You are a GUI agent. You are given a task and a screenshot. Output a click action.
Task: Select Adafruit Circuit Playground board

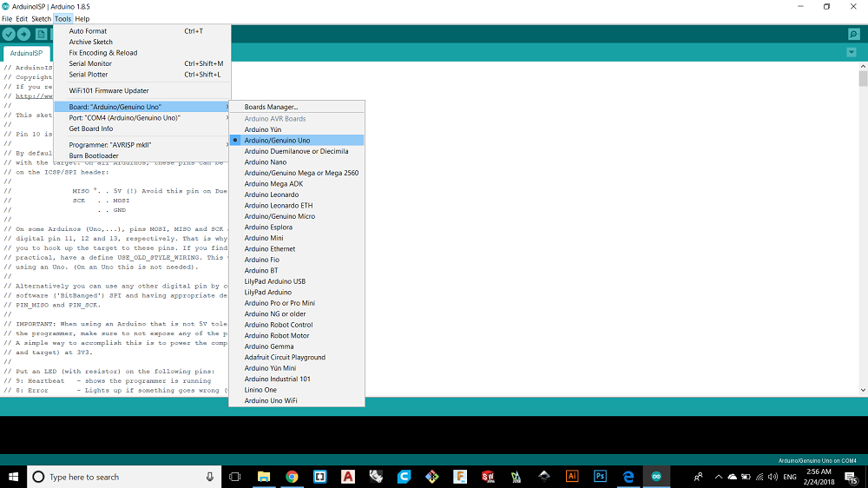point(297,357)
